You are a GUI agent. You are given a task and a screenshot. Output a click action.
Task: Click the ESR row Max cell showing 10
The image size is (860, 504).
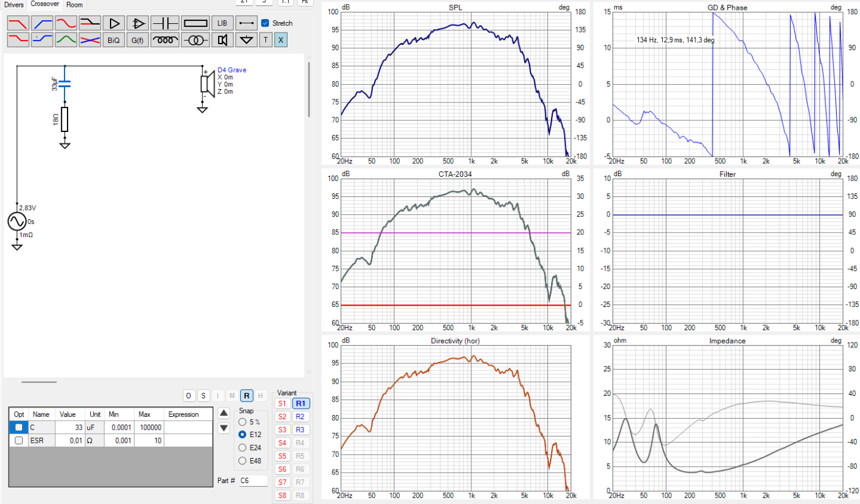150,440
